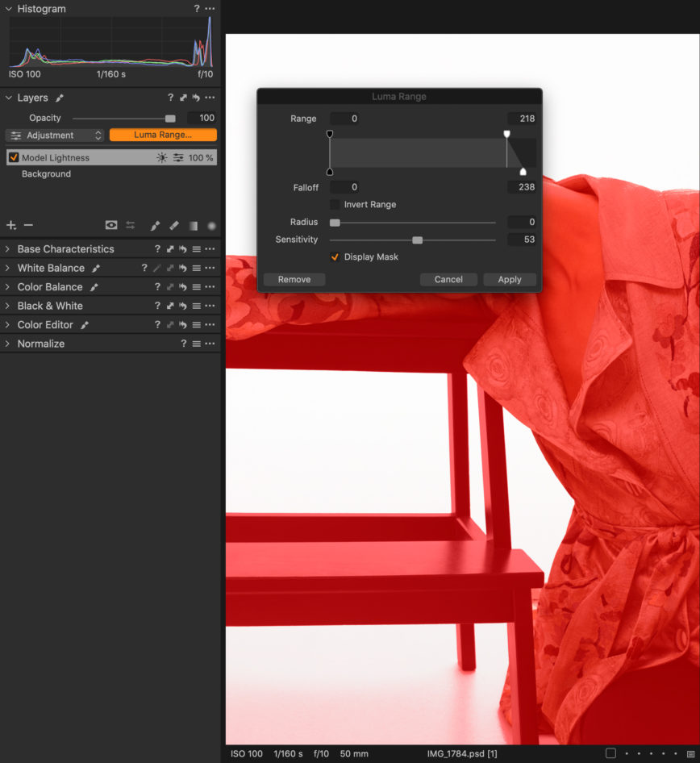Image resolution: width=700 pixels, height=763 pixels.
Task: Click Remove to delete the luma range mask
Action: [x=294, y=279]
